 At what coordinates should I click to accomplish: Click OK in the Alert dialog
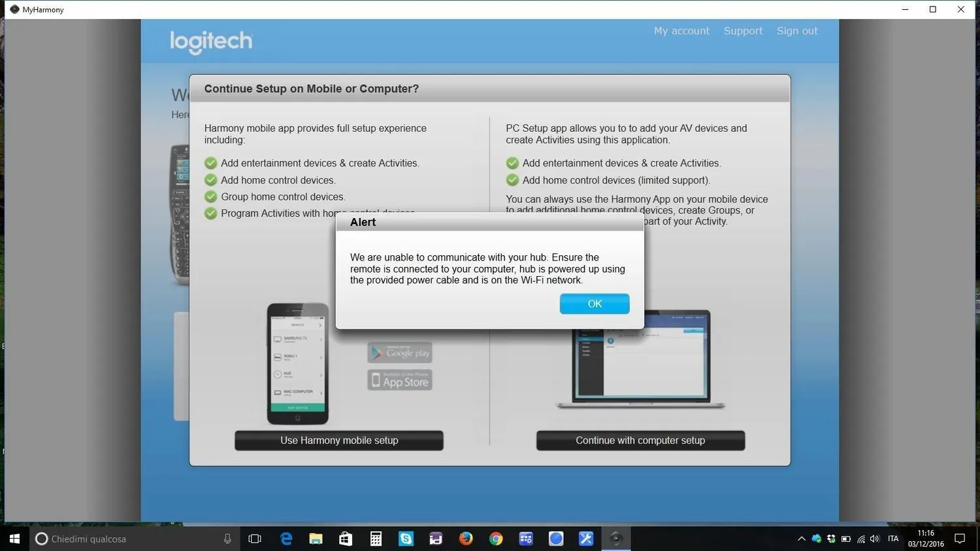point(595,304)
